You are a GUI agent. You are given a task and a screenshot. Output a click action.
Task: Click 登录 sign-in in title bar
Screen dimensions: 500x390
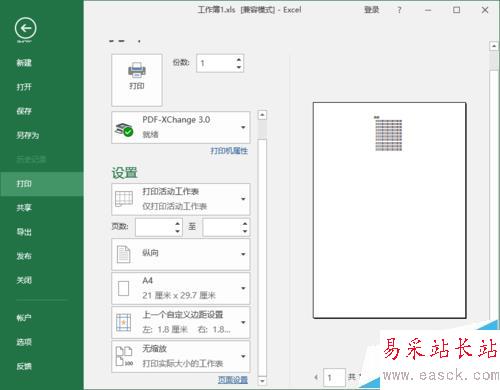tap(371, 10)
